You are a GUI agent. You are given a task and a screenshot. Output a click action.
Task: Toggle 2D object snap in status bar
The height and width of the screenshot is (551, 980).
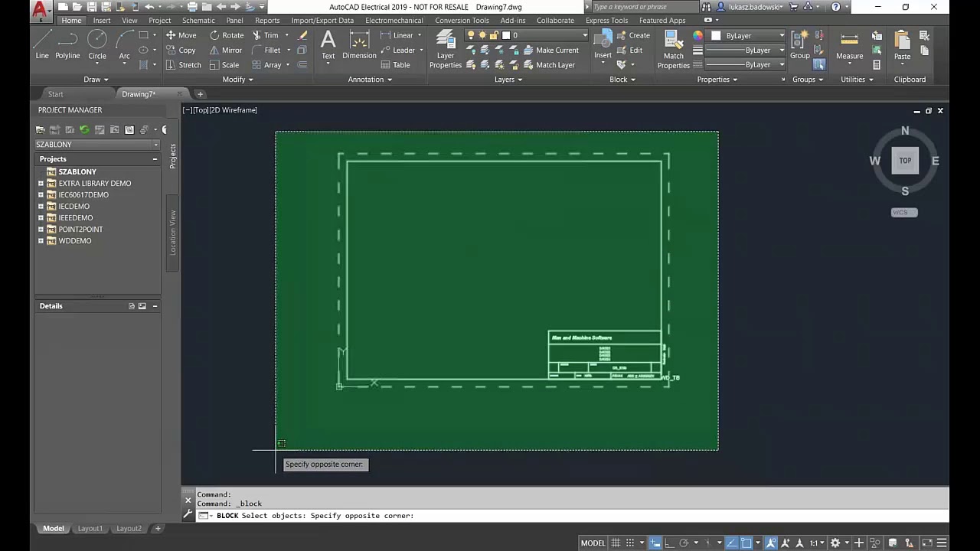point(746,543)
